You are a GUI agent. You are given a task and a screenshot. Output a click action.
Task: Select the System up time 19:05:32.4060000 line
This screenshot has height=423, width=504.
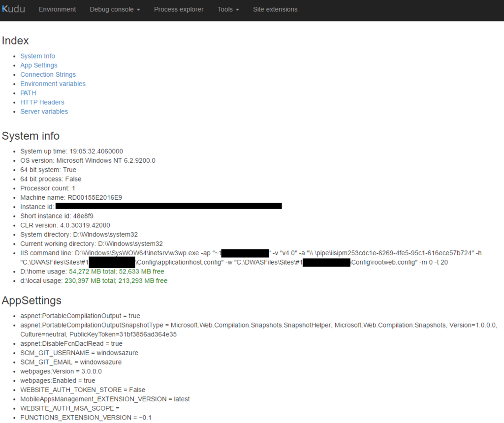[72, 151]
